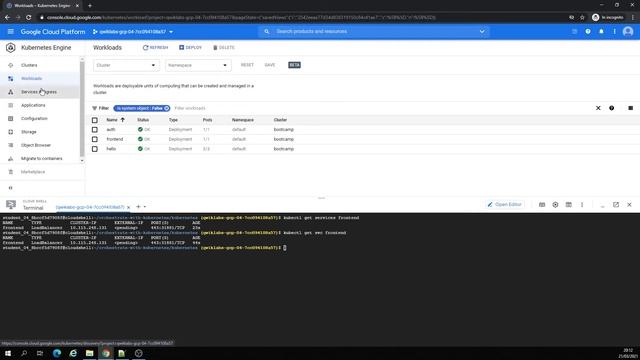Image resolution: width=640 pixels, height=360 pixels.
Task: Open the Google Cloud hamburger navigation menu
Action: point(11,31)
